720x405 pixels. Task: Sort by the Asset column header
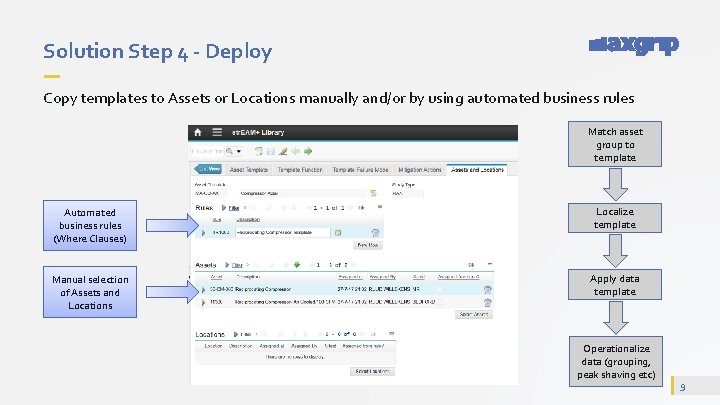point(216,277)
